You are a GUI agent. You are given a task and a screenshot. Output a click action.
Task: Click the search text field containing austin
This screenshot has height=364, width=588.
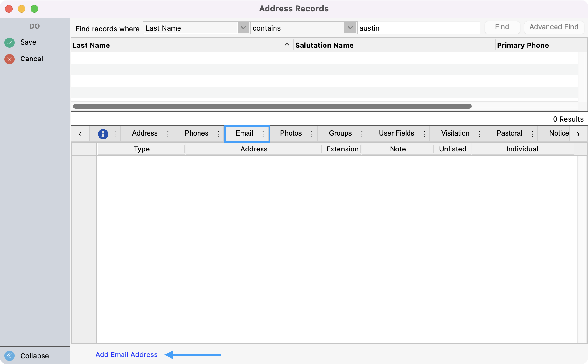(x=418, y=28)
